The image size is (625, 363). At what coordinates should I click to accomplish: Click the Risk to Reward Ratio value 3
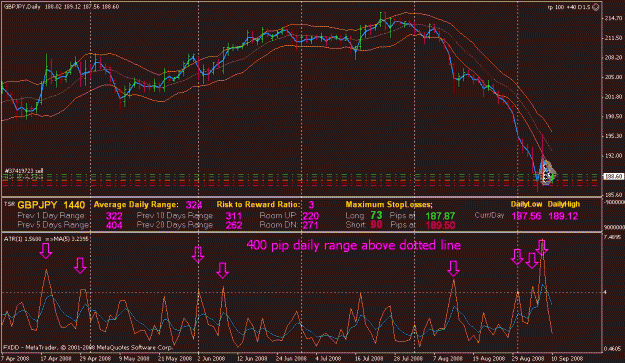coord(311,205)
